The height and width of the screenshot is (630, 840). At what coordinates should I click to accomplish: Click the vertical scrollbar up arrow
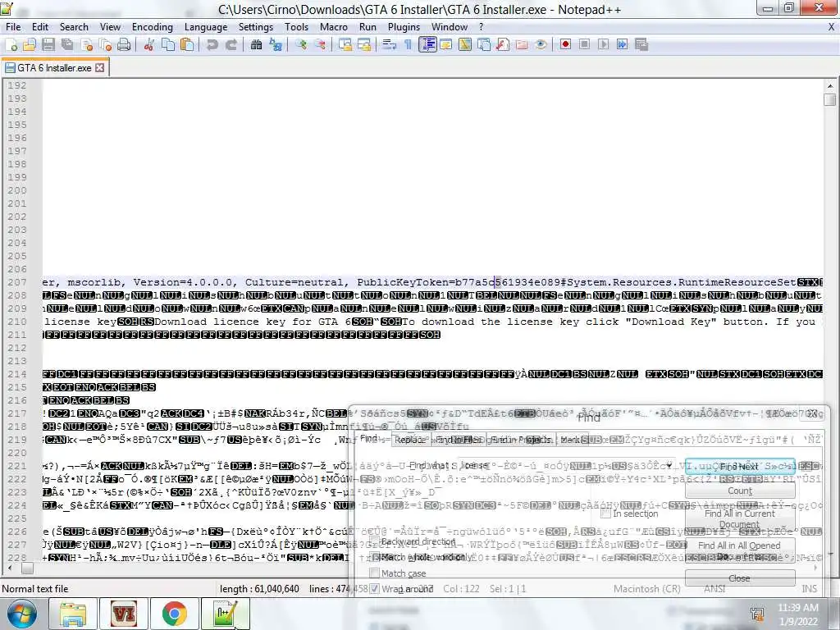[x=830, y=85]
